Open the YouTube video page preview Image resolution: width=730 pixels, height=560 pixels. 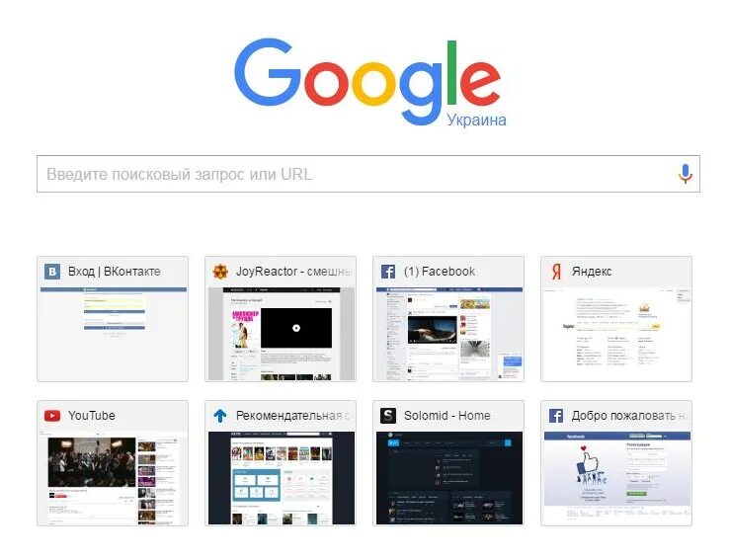114,478
